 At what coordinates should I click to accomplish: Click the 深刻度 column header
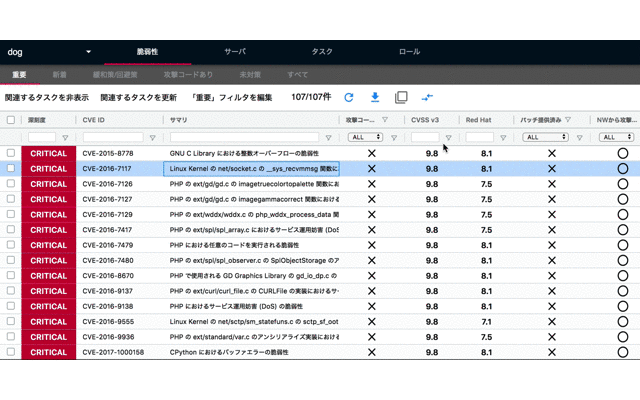[x=37, y=120]
